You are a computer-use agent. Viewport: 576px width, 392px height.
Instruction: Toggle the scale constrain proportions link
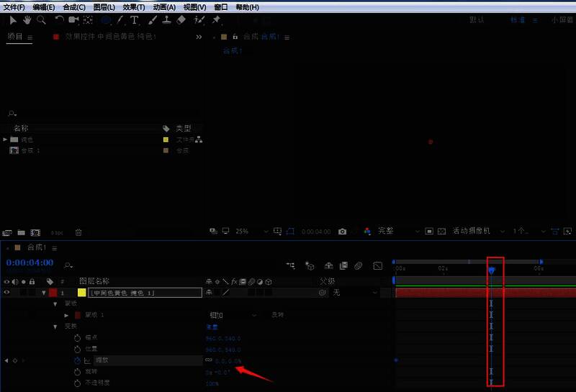tap(210, 360)
